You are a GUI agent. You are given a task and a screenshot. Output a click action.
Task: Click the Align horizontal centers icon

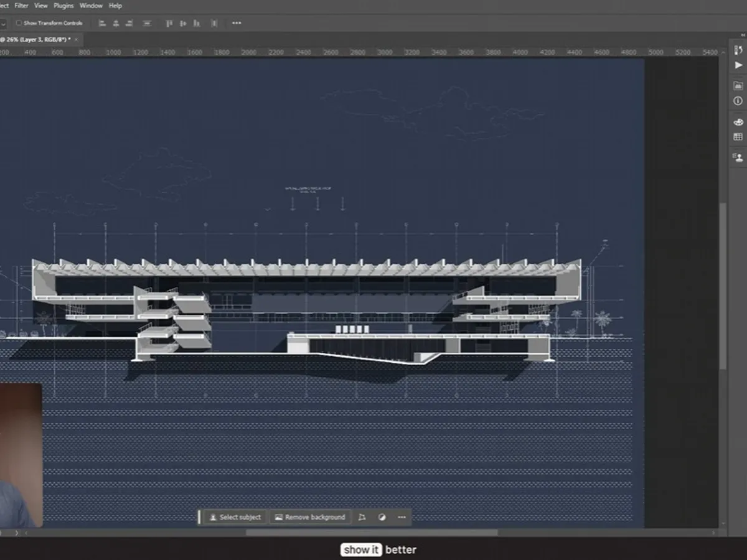point(116,23)
